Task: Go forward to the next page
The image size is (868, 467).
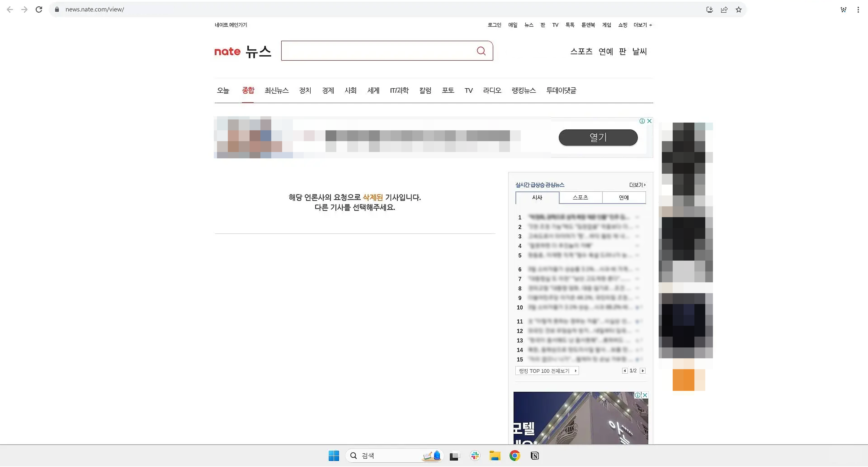Action: [x=24, y=9]
